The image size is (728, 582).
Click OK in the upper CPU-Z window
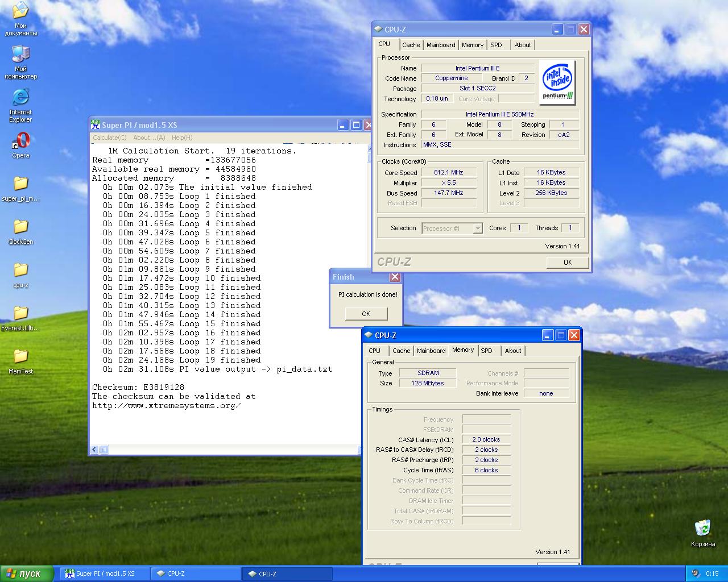[568, 262]
